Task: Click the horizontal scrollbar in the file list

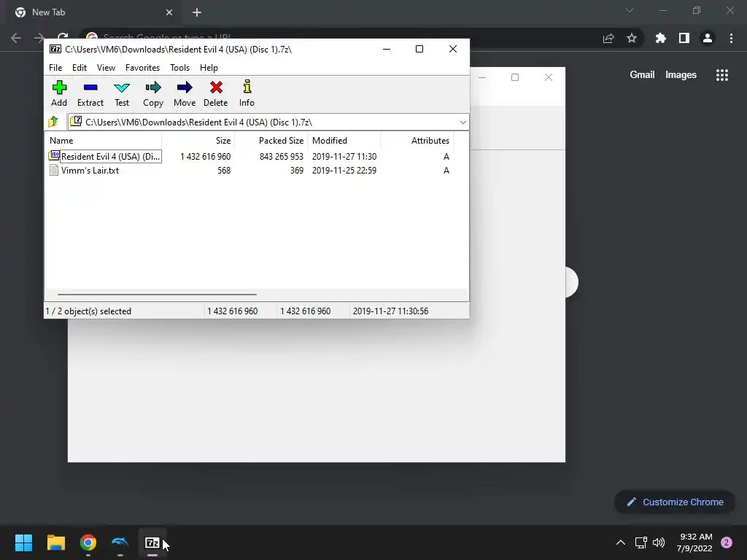Action: (x=157, y=295)
